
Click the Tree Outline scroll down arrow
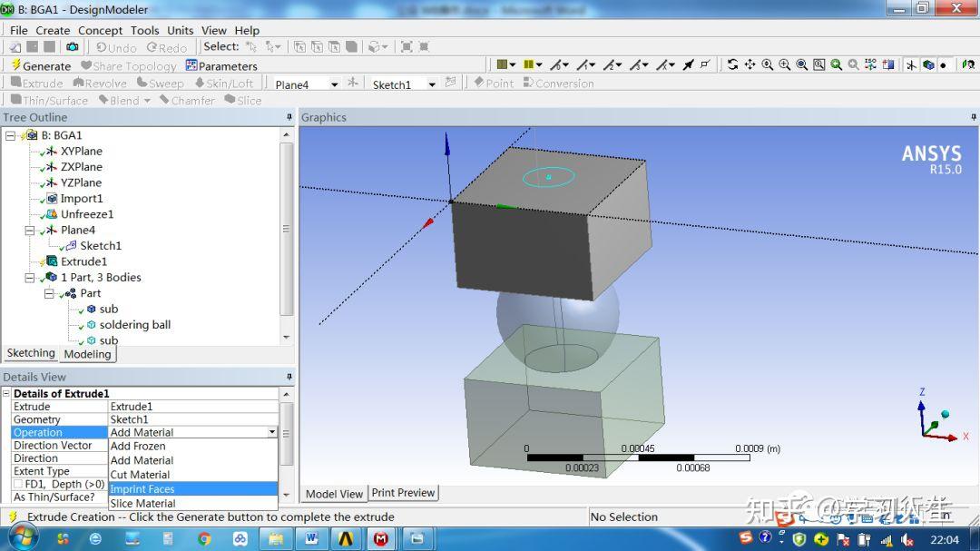pyautogui.click(x=286, y=337)
